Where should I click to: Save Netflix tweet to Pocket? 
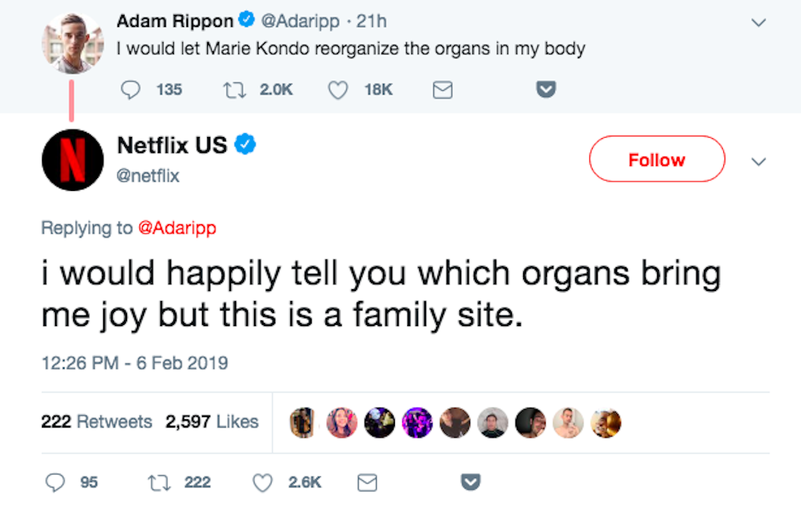coord(471,482)
